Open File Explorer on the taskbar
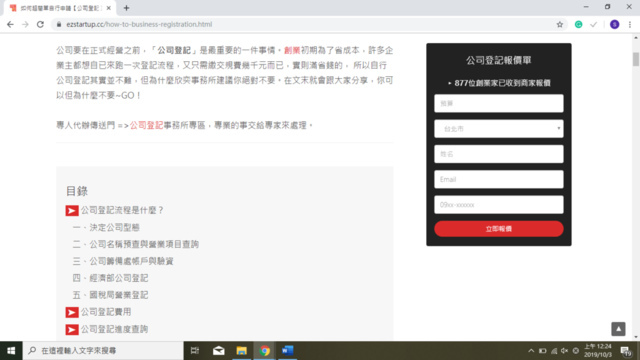This screenshot has width=640, height=360. (x=242, y=351)
